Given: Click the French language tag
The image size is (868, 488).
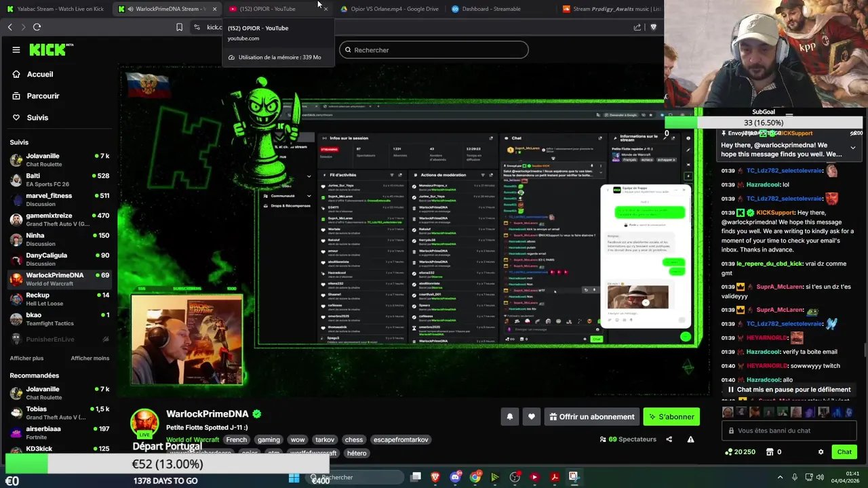Looking at the screenshot, I should tap(236, 440).
